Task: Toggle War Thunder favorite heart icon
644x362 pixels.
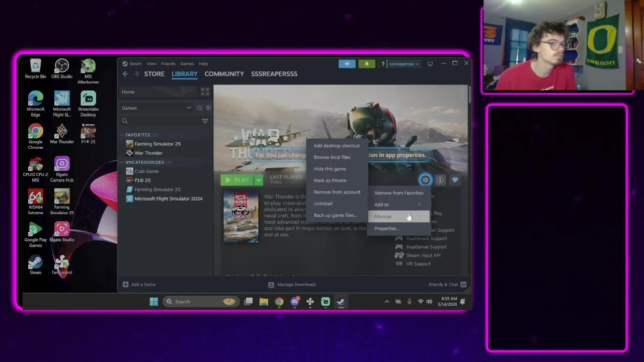Action: (x=455, y=180)
